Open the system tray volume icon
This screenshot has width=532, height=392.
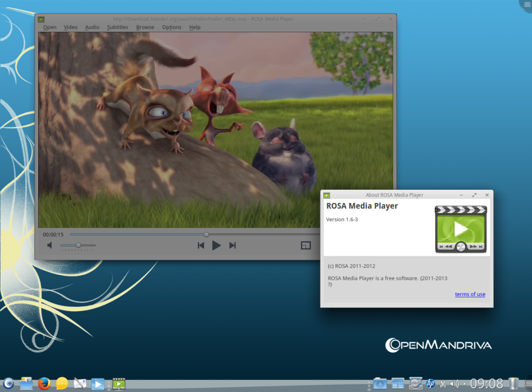(x=453, y=384)
